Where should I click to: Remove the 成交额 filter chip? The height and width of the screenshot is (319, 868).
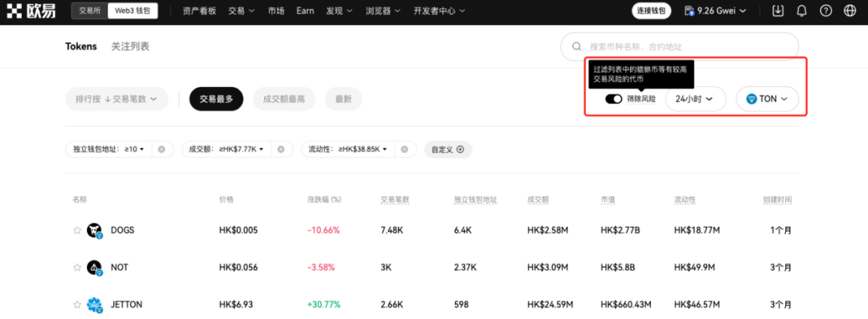(281, 149)
